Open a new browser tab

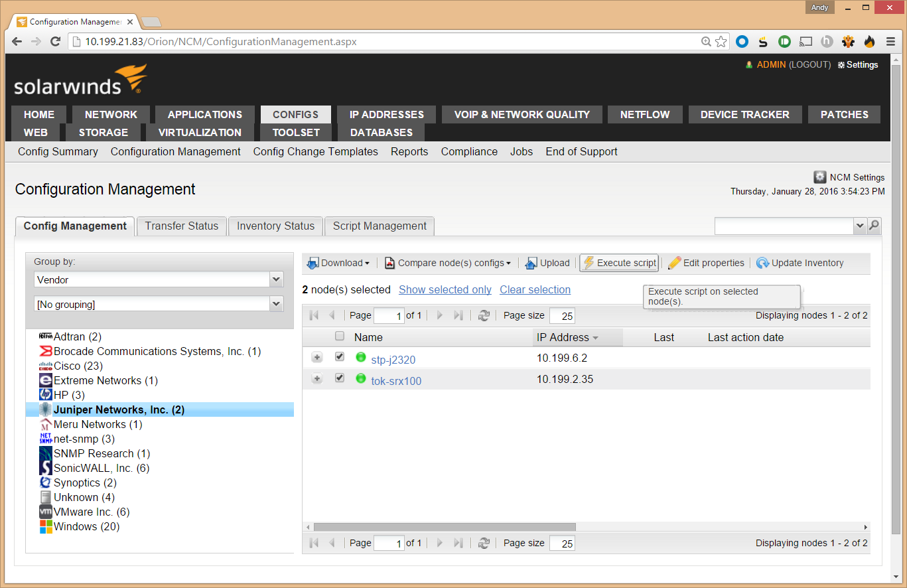(151, 22)
